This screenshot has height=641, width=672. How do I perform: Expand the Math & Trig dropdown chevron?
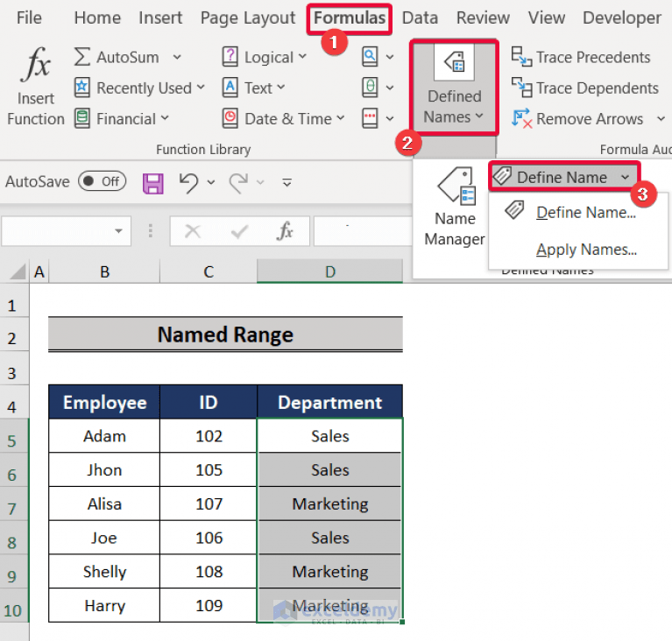click(x=390, y=88)
